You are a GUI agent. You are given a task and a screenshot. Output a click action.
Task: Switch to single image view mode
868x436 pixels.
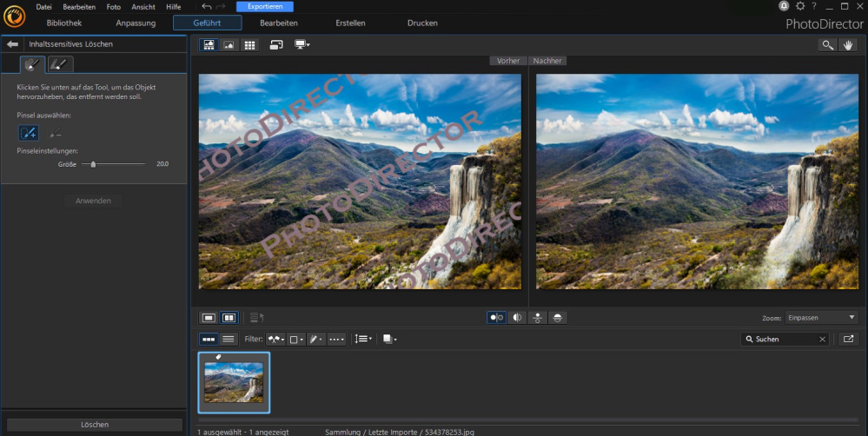click(229, 45)
